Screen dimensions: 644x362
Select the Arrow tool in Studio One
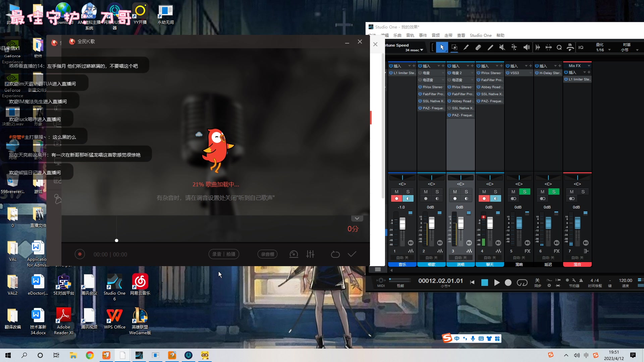point(442,48)
